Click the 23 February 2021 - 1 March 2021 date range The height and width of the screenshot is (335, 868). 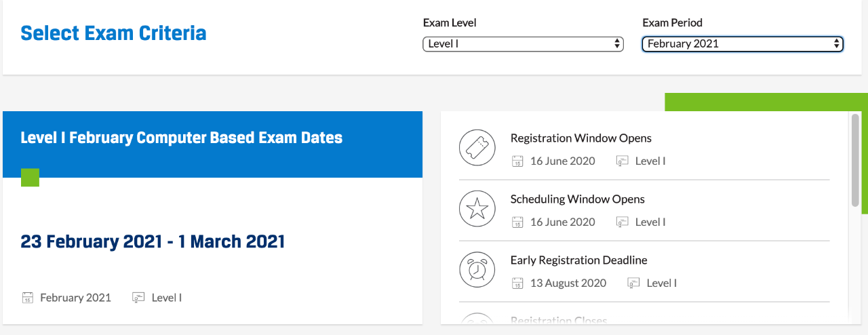[153, 241]
